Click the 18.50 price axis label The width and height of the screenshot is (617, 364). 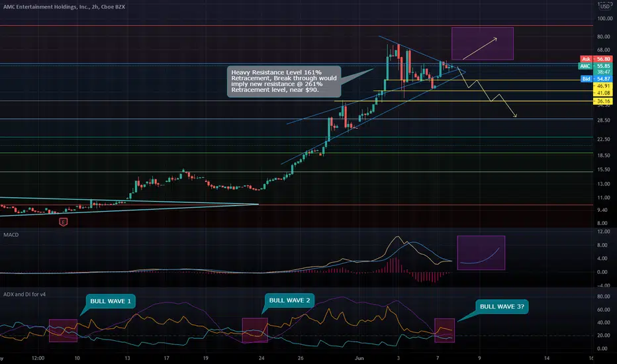coord(604,156)
